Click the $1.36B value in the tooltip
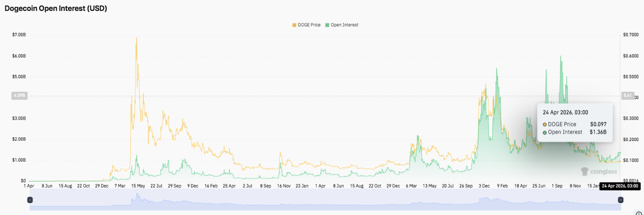 598,132
